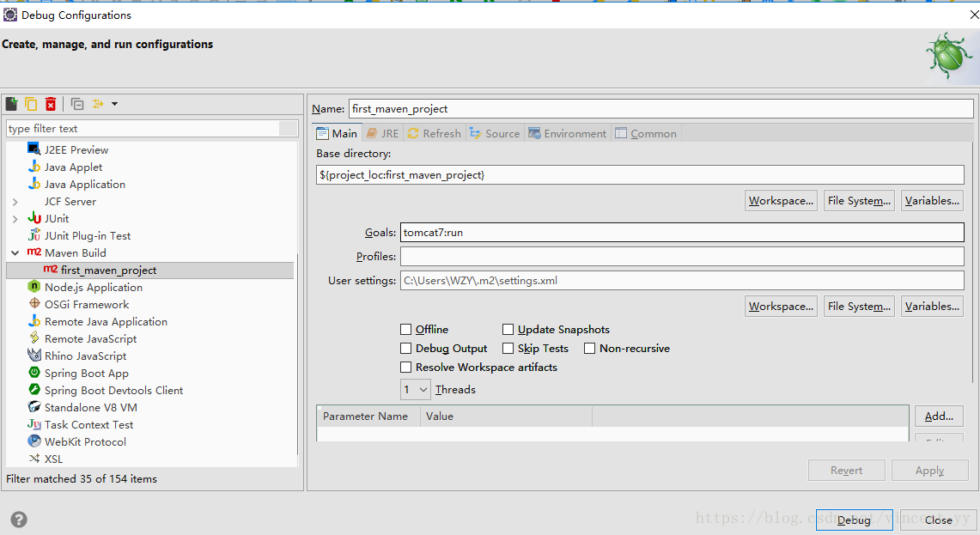Select Spring Boot Devtools Client item
This screenshot has width=980, height=535.
(x=113, y=391)
